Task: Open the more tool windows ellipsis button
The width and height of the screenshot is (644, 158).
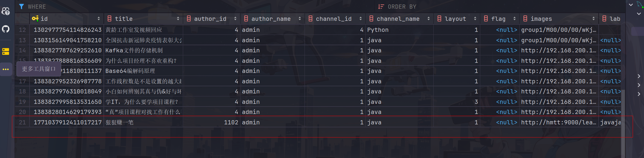Action: (6, 69)
